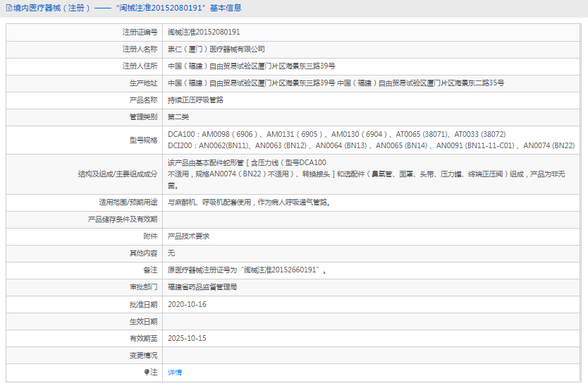588x386 pixels.
Task: Click registrant name 崇仁（厦门）医疗器械有限公司
Action: tap(216, 49)
